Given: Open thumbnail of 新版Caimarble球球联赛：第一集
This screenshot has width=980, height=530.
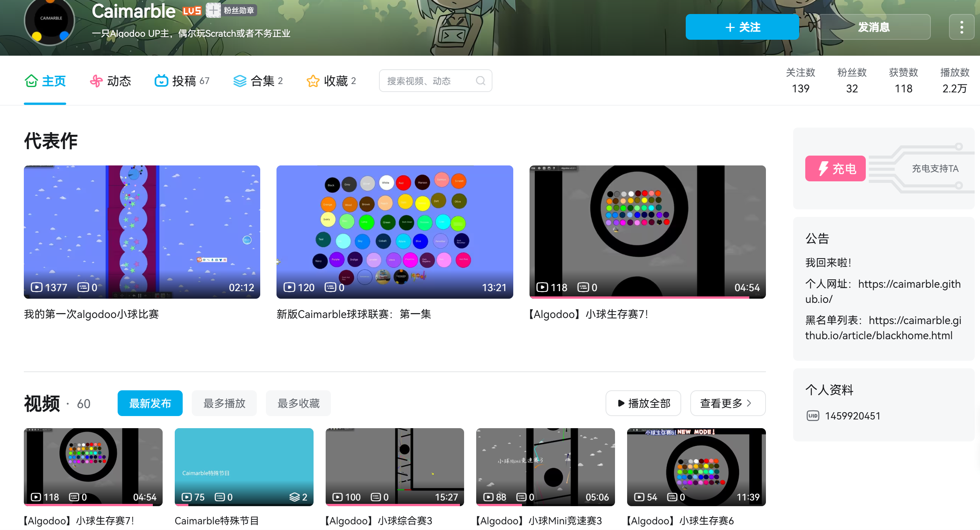Looking at the screenshot, I should (394, 232).
